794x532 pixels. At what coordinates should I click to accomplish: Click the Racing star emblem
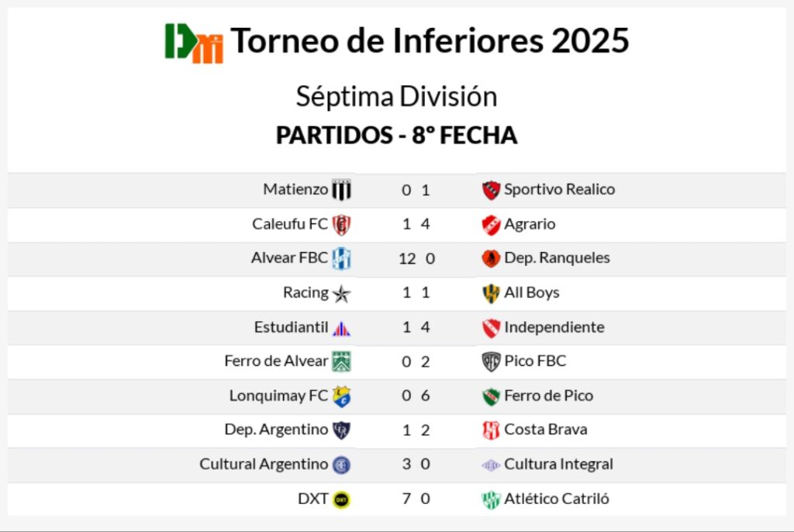(341, 293)
